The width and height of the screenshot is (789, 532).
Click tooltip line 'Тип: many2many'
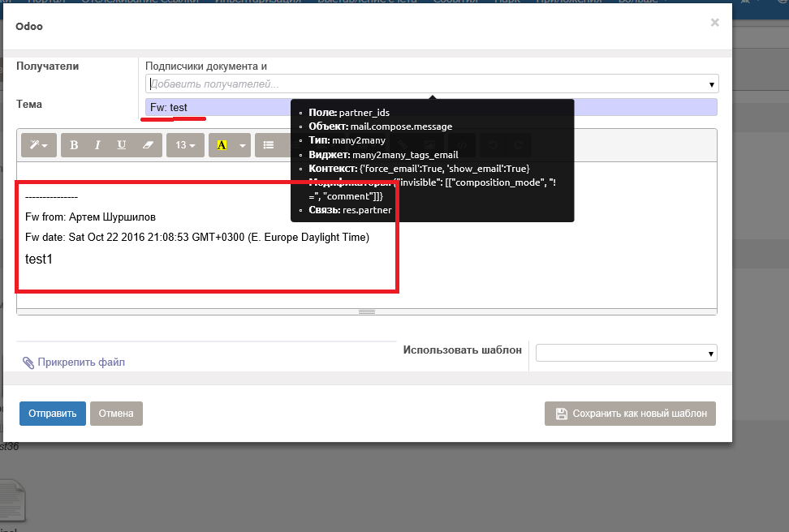347,140
